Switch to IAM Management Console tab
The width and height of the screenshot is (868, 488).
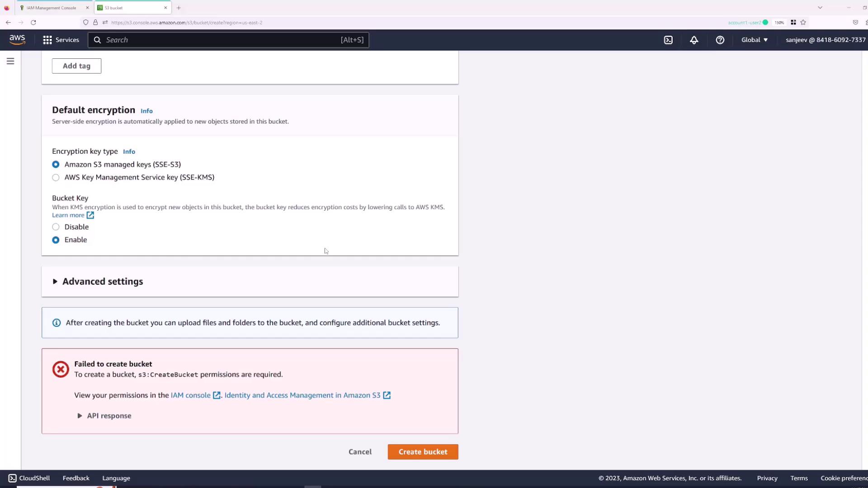51,8
